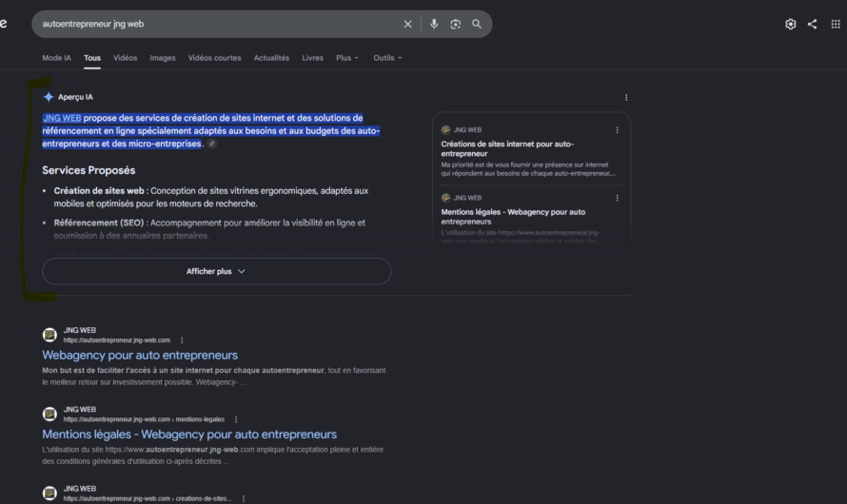Click the Aperçu IA label

pyautogui.click(x=75, y=97)
